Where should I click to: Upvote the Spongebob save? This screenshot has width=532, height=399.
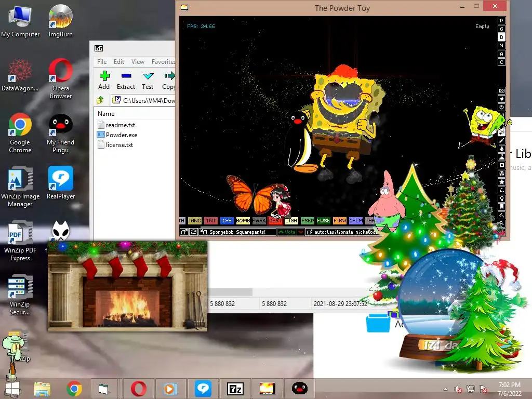point(287,232)
